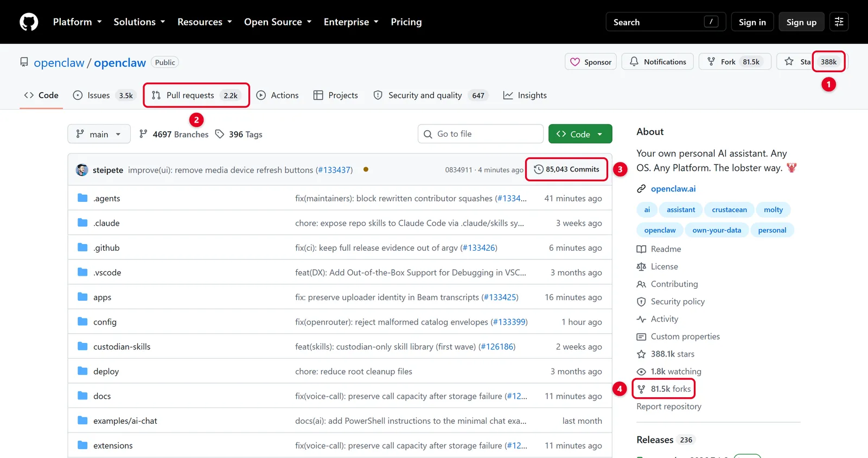The image size is (868, 458).
Task: Open the .github folder
Action: tap(106, 248)
